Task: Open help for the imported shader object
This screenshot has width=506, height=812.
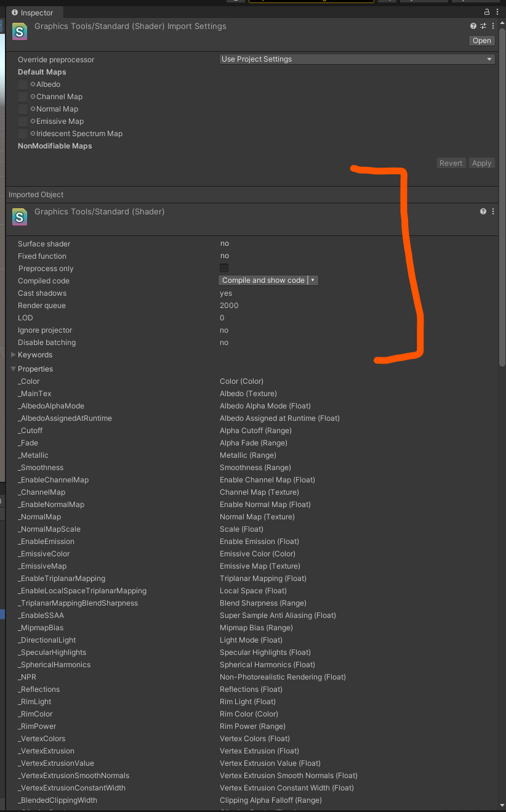Action: (483, 211)
